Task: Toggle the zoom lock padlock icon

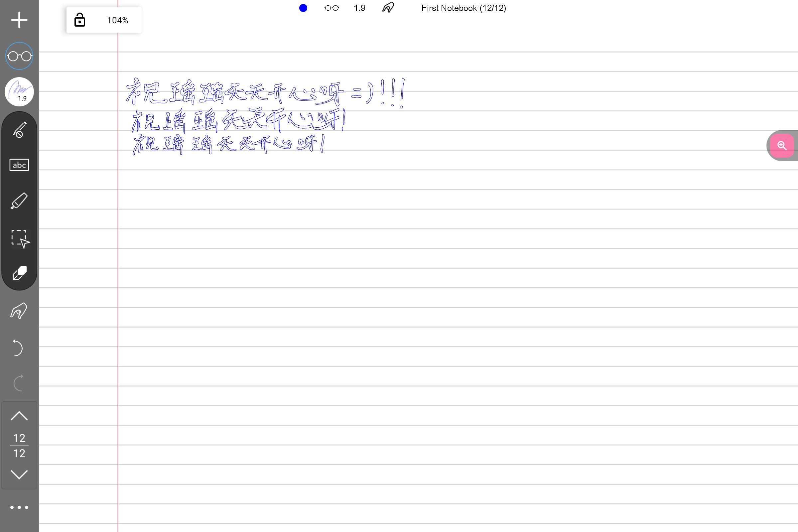Action: (80, 20)
